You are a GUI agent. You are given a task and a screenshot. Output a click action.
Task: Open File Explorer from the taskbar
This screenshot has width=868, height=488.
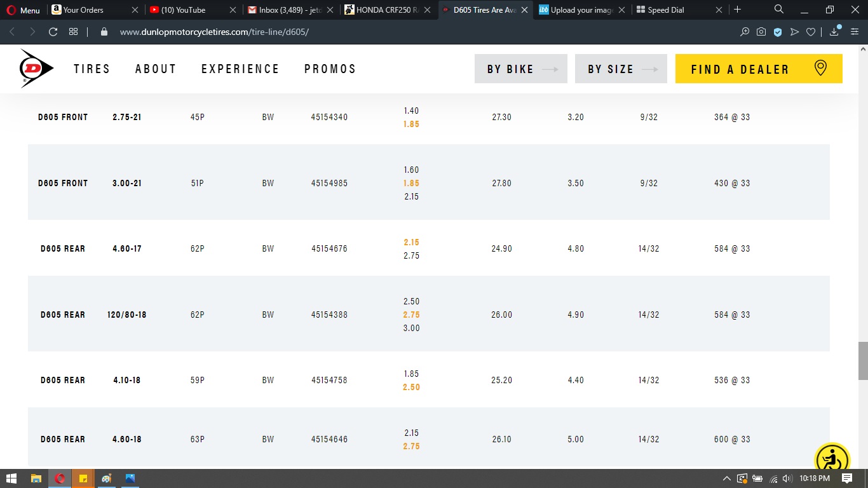click(36, 478)
